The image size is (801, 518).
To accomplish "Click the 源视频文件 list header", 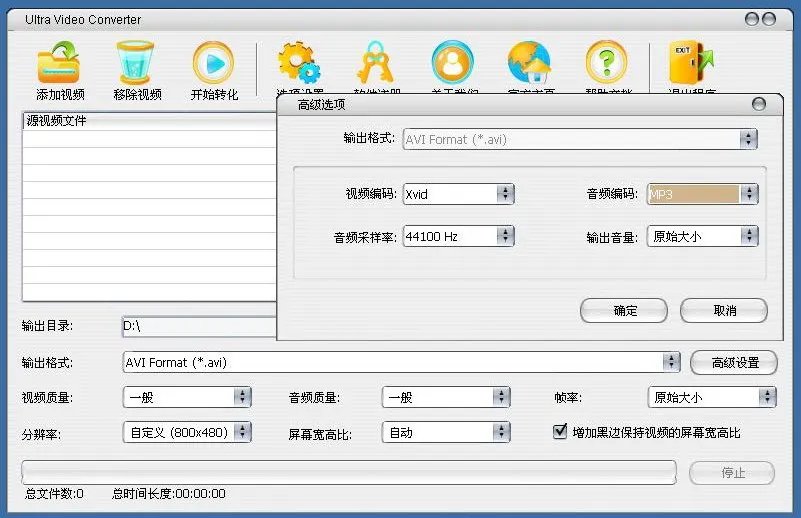I will tap(150, 121).
